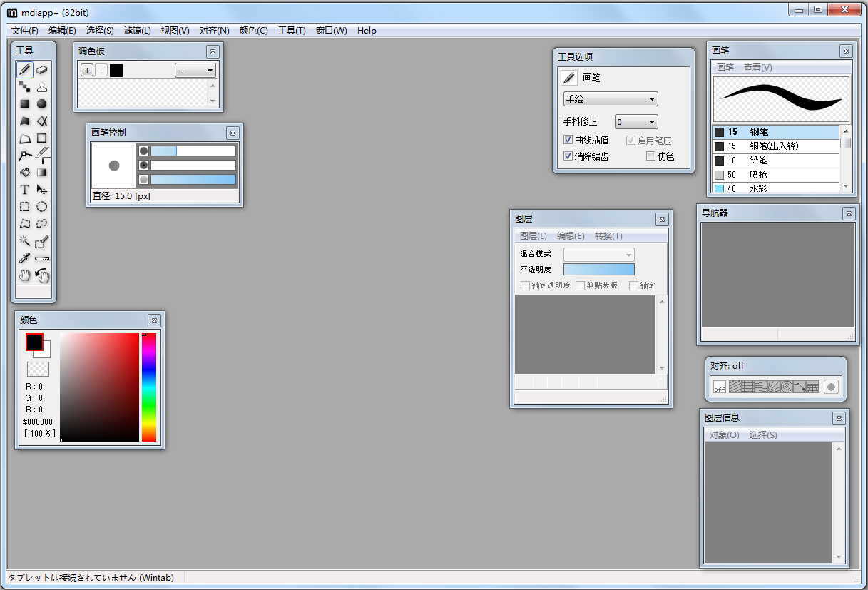Choose the rectangular selection tool
This screenshot has width=868, height=590.
click(24, 206)
